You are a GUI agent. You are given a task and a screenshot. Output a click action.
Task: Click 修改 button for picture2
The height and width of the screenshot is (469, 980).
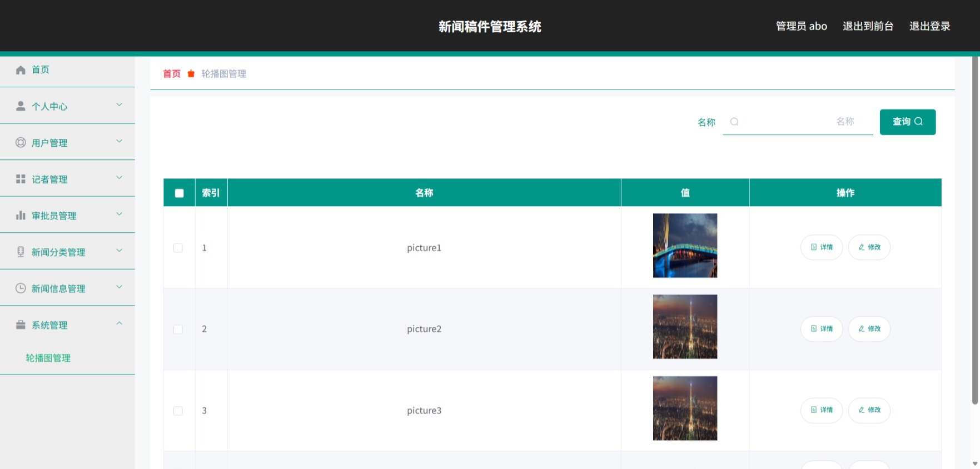point(869,329)
